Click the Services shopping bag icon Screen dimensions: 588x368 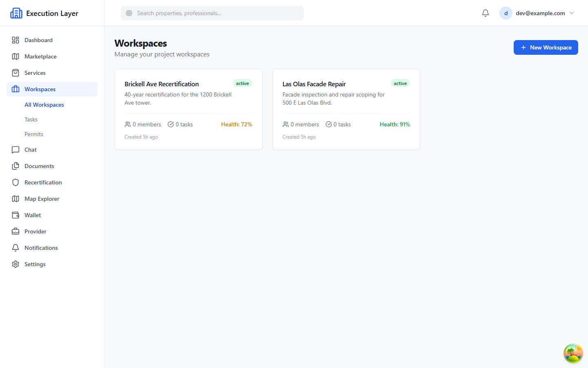16,73
